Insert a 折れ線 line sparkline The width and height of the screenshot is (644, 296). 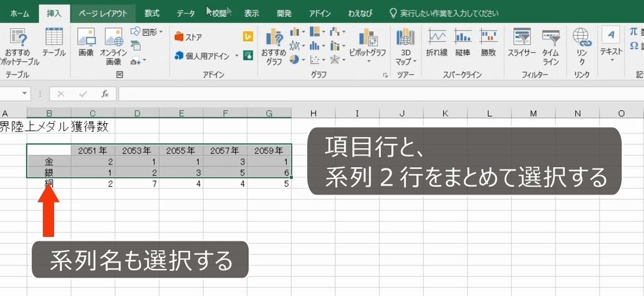(x=437, y=43)
